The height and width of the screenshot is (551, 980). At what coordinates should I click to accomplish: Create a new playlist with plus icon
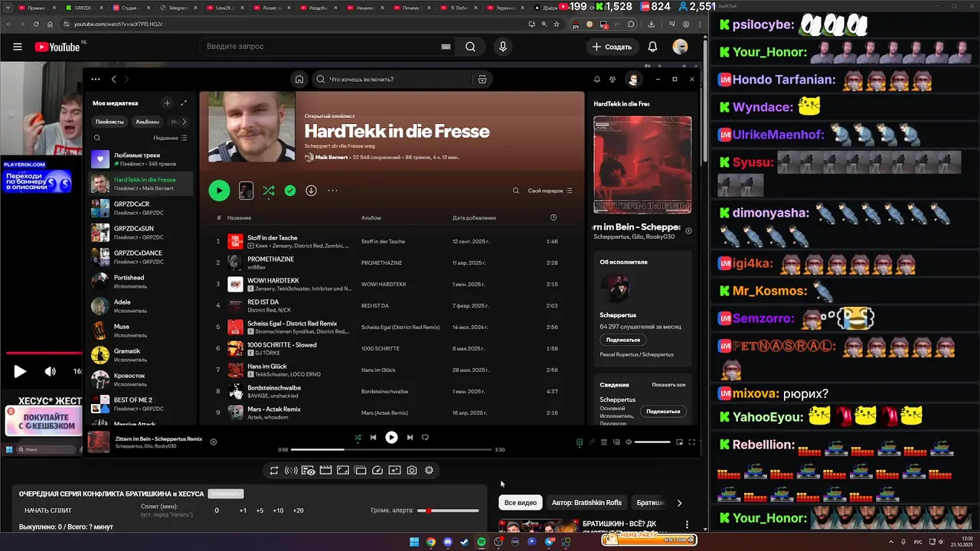click(x=167, y=103)
